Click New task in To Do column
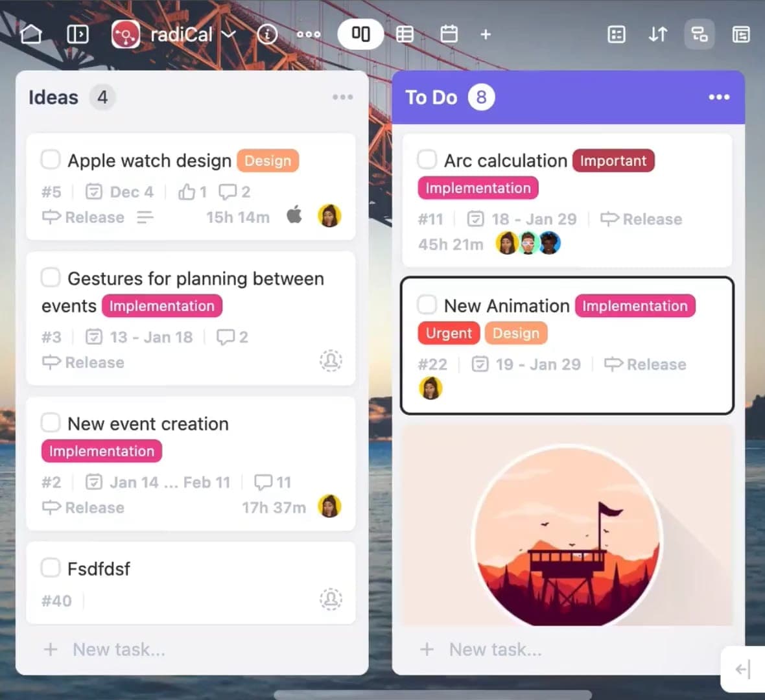The image size is (765, 700). tap(495, 649)
